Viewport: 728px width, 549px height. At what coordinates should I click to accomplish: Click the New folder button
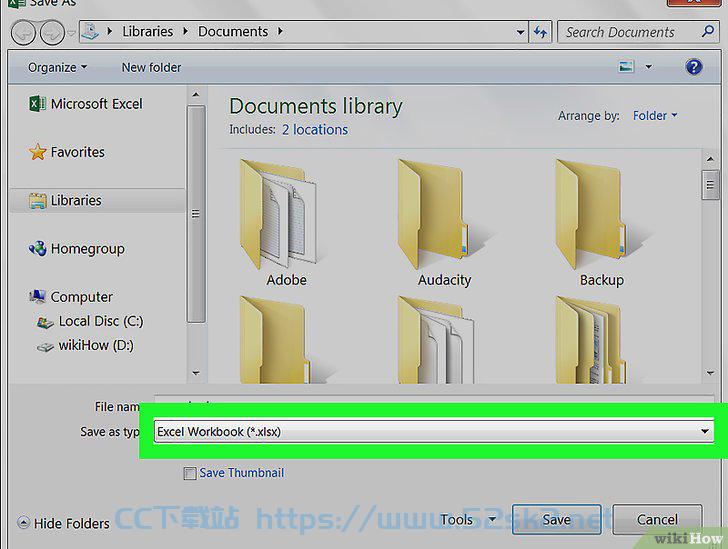click(x=151, y=67)
